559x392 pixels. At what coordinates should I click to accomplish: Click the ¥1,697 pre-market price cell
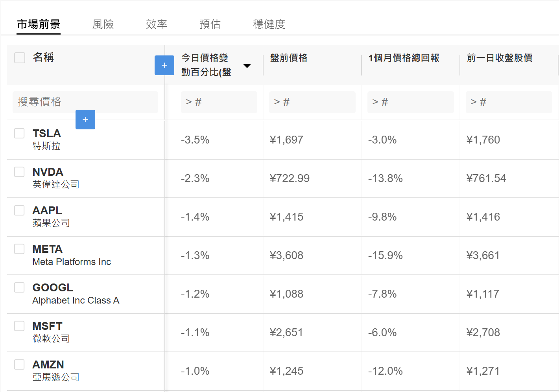coord(286,140)
